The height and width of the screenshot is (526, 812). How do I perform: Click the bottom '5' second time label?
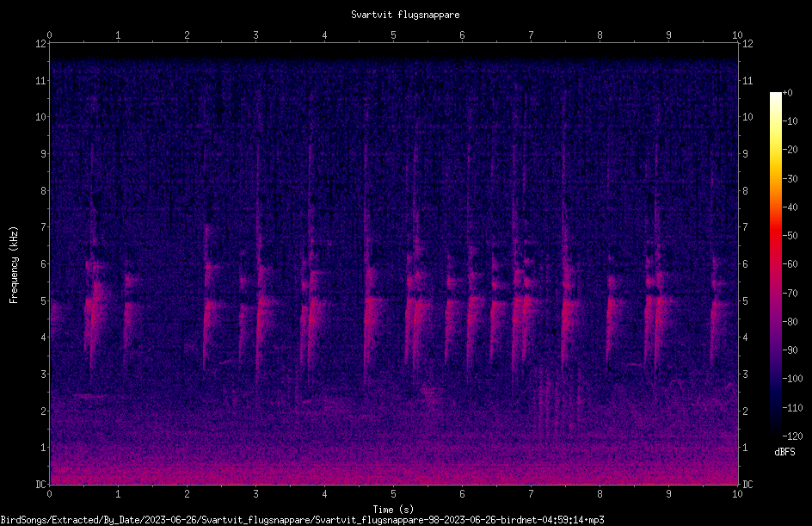(x=394, y=494)
